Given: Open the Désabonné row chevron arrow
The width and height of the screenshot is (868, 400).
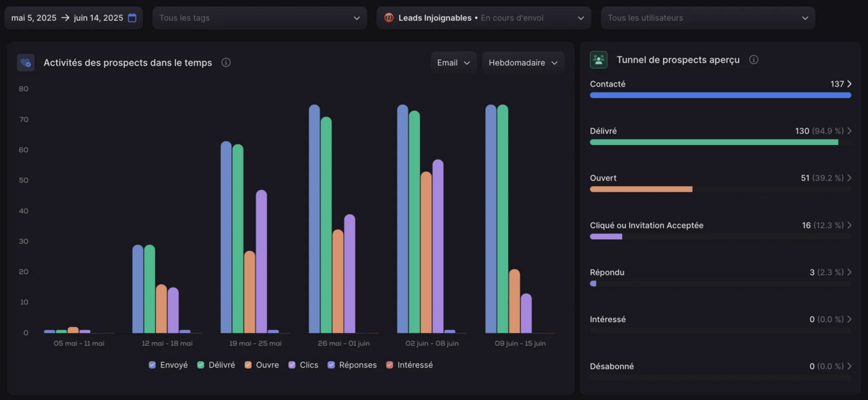Looking at the screenshot, I should click(x=849, y=366).
